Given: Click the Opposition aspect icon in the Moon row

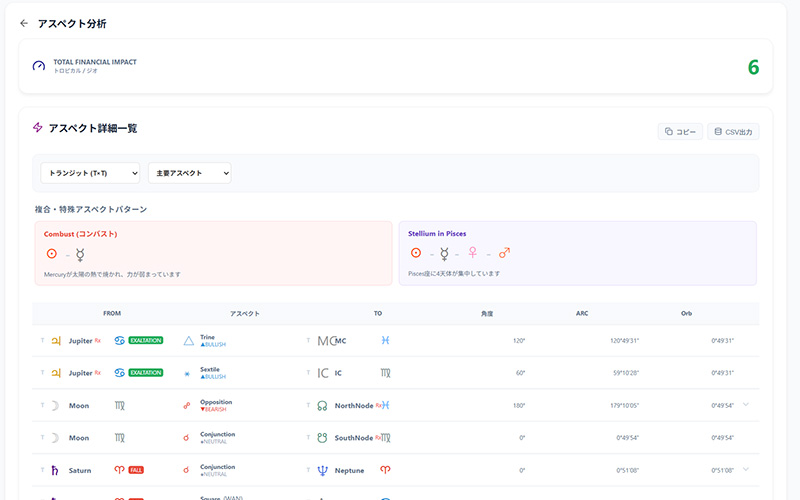Looking at the screenshot, I should click(187, 405).
